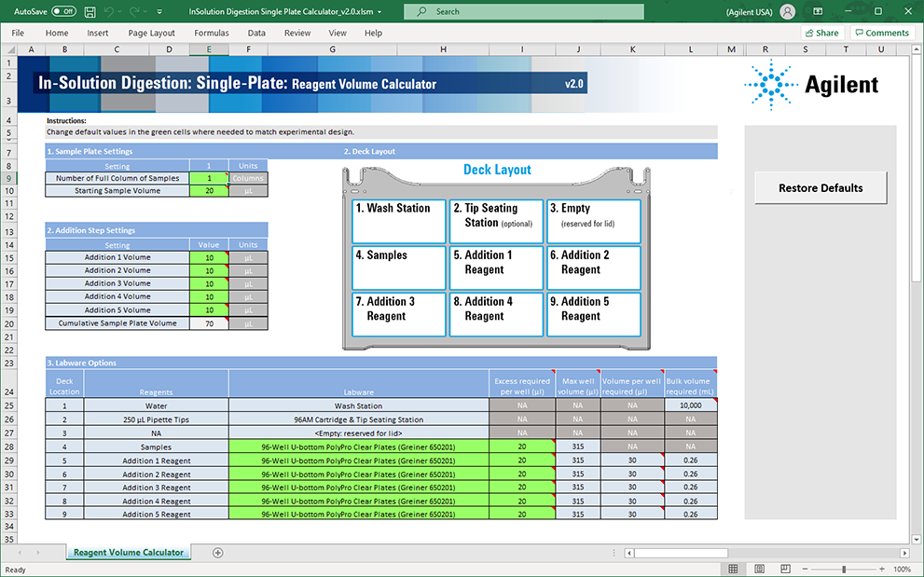Click the '9. Addition 5 Reagent' deck position
924x577 pixels.
tap(593, 314)
